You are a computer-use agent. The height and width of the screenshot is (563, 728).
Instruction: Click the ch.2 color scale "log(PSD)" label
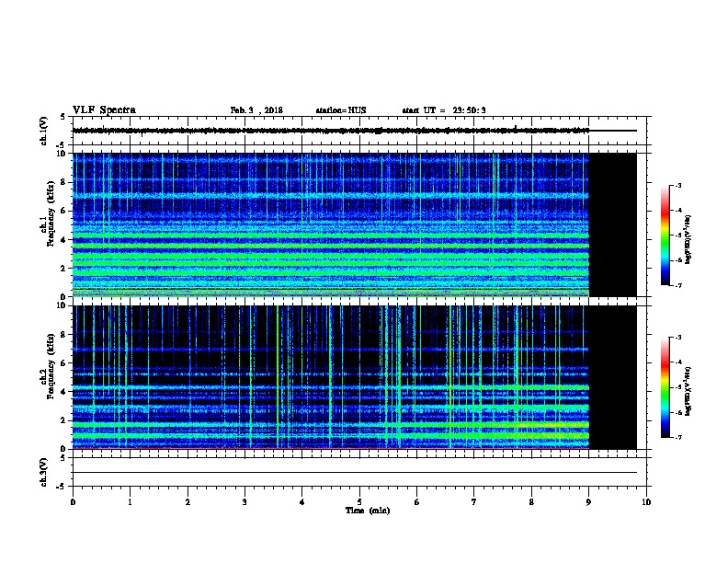[688, 391]
